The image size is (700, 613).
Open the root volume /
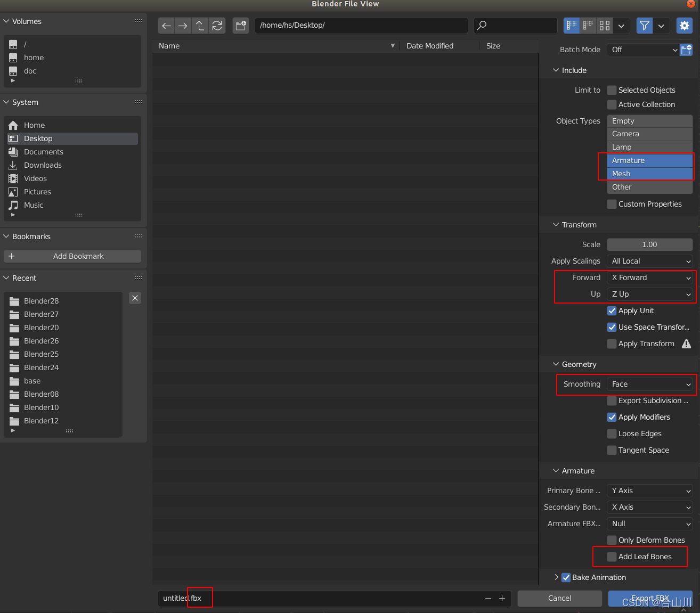pos(72,44)
